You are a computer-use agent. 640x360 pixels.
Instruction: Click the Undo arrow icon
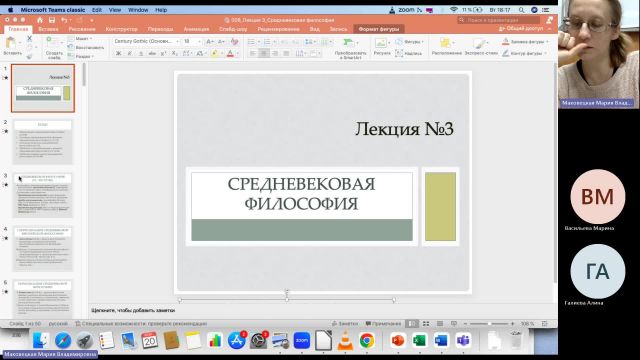tap(64, 20)
